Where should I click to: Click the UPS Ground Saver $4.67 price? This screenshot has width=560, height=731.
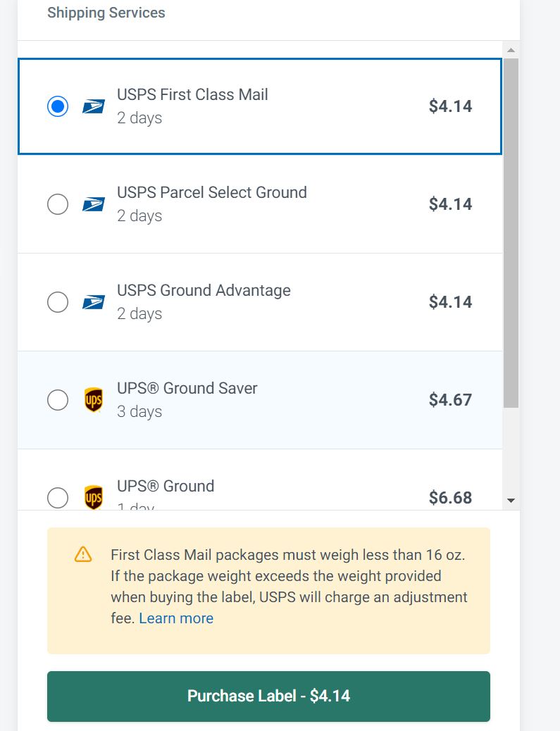(450, 400)
